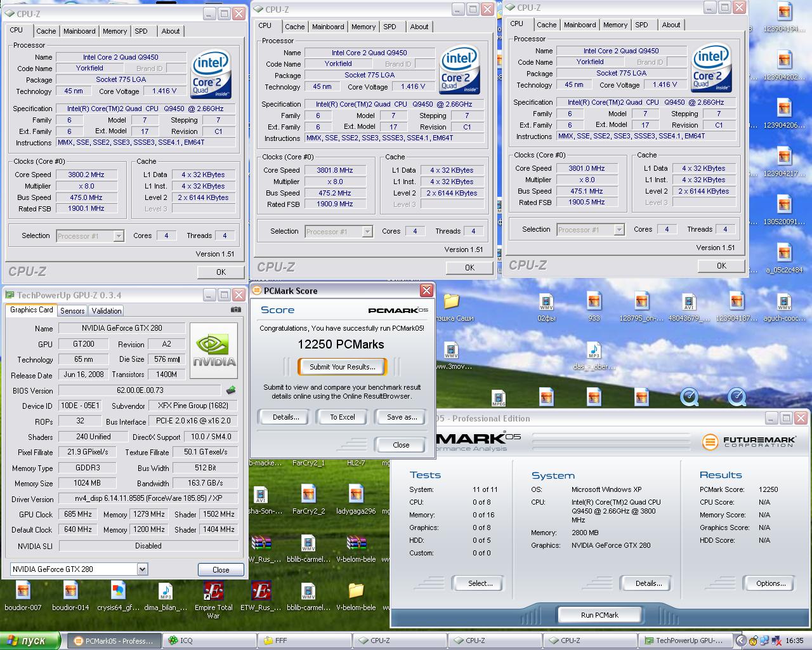Click Select under Tests in PCMark05

[x=480, y=583]
